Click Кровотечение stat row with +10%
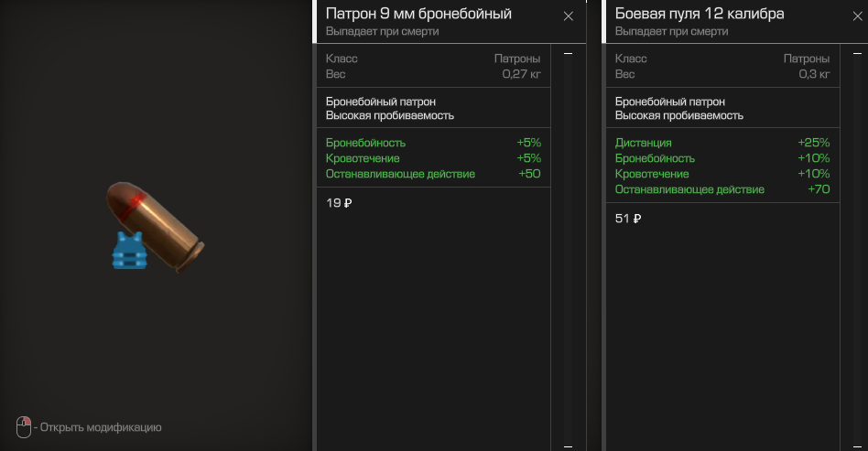The image size is (868, 451). pos(722,174)
